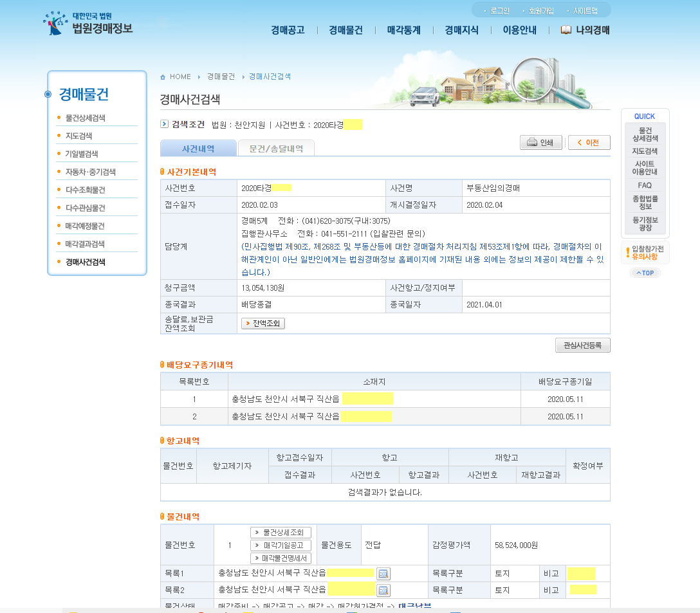Click the court auction info logo
Screen dimensions: 700x613
[x=88, y=23]
